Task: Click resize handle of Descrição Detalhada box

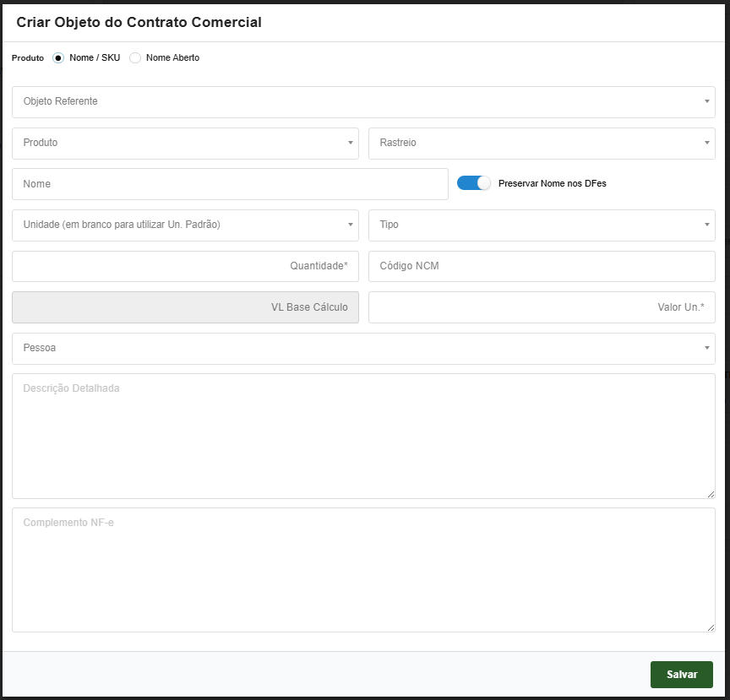Action: tap(711, 494)
